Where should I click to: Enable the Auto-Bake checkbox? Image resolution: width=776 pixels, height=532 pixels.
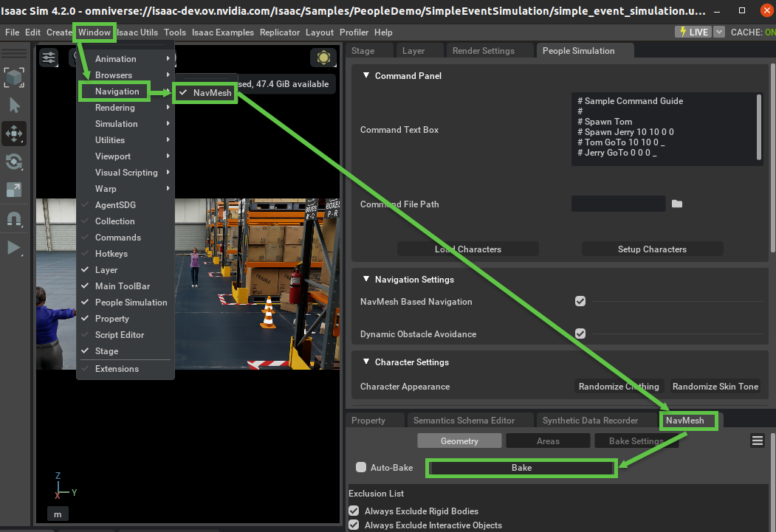click(361, 467)
